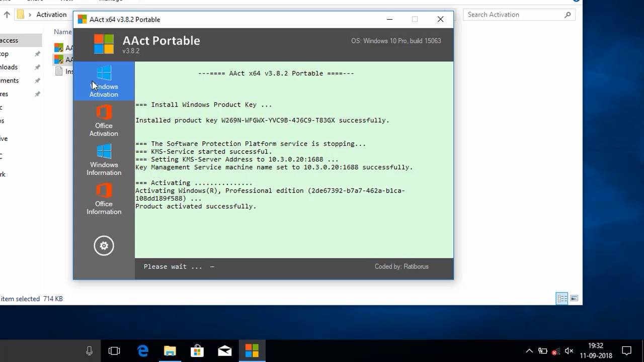Open Office Activation in AAct sidebar
Screen dimensions: 644x362
[x=104, y=120]
